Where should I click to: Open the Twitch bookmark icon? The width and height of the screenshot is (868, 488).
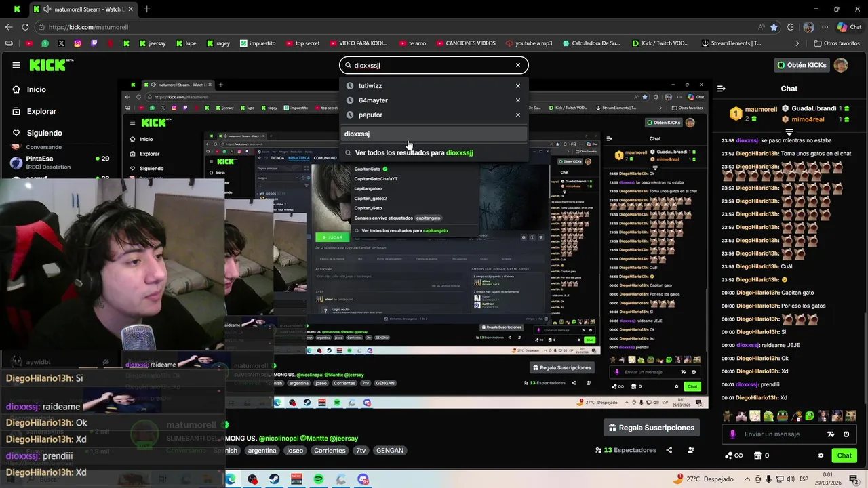tap(94, 43)
